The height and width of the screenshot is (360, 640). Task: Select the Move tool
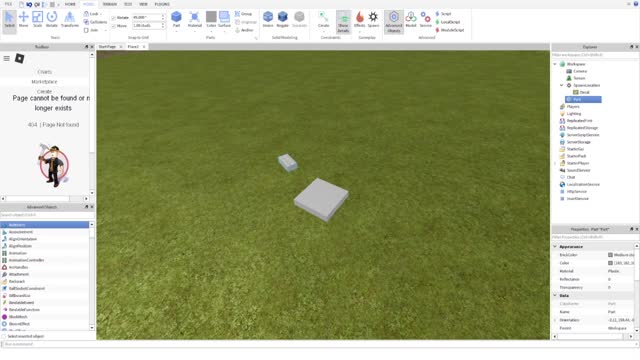click(x=24, y=19)
